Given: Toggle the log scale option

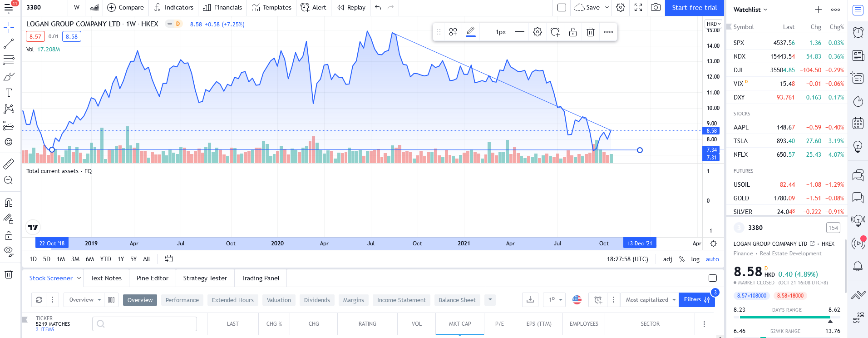Looking at the screenshot, I should click(695, 259).
